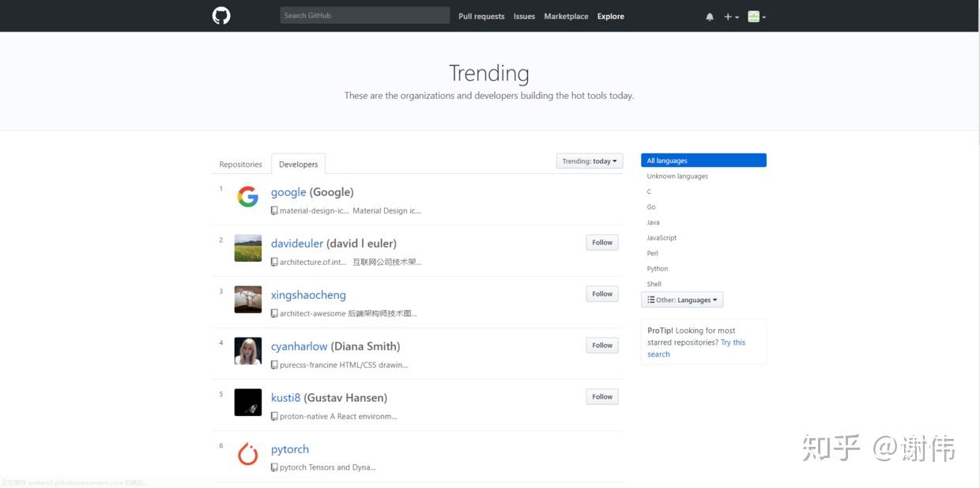Screen dimensions: 980x488
Task: Open kusti8's avatar picture
Action: point(248,403)
